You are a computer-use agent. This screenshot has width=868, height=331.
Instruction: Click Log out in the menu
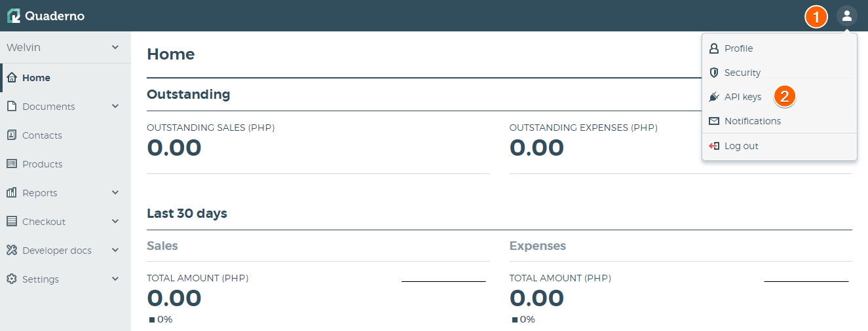pos(741,146)
